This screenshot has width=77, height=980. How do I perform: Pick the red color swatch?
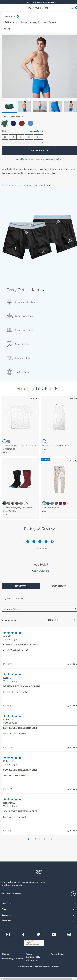(x=22, y=123)
